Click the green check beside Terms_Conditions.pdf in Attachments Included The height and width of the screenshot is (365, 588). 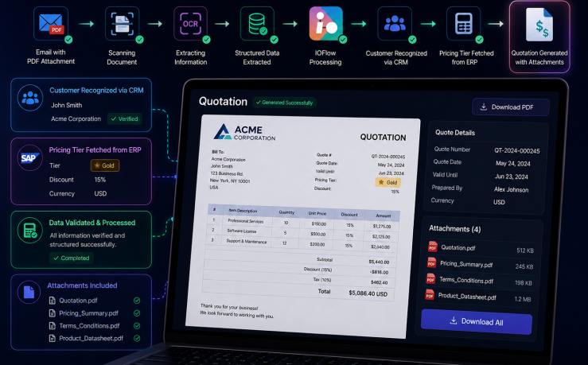[x=137, y=326]
